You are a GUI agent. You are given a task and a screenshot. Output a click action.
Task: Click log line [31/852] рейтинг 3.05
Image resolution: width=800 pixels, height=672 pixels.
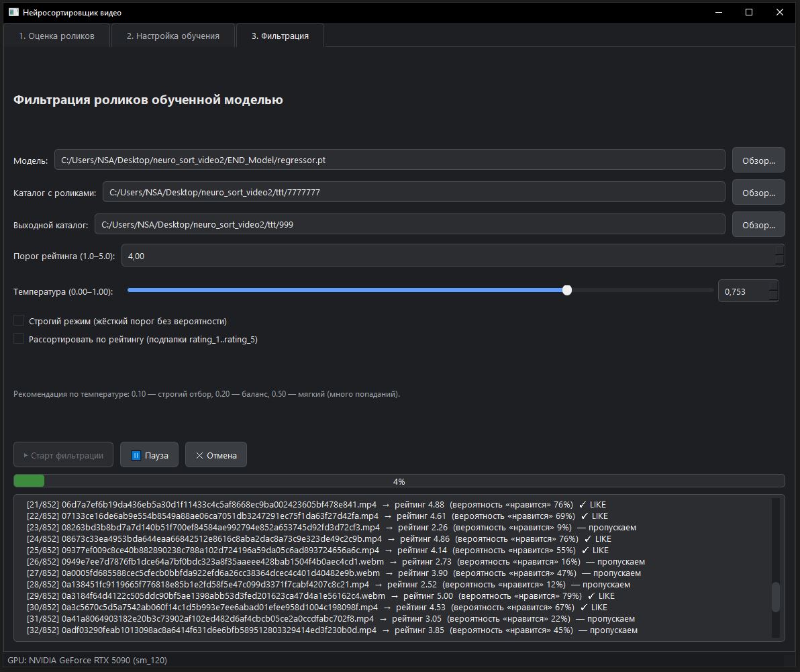click(331, 618)
